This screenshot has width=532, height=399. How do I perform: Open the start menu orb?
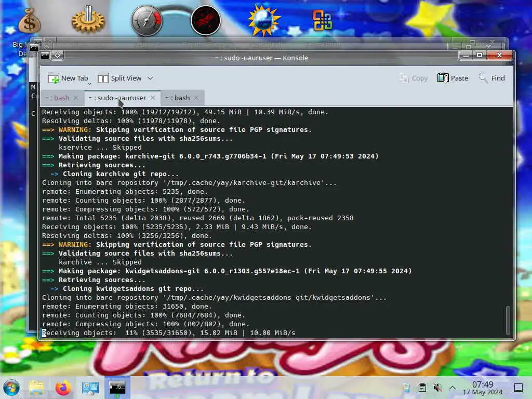[11, 388]
